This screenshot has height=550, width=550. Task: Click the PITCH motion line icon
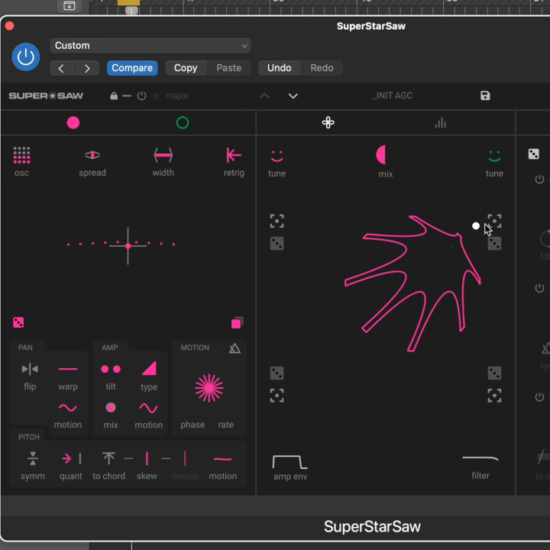(223, 459)
